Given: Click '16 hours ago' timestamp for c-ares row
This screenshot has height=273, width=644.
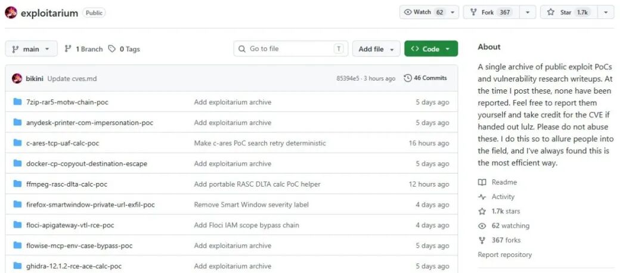Looking at the screenshot, I should 429,143.
